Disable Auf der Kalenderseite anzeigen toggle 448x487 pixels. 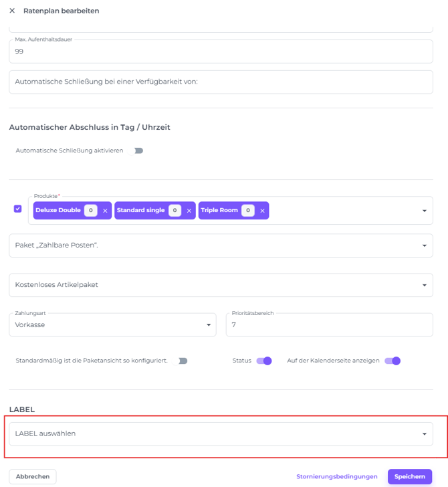click(393, 361)
